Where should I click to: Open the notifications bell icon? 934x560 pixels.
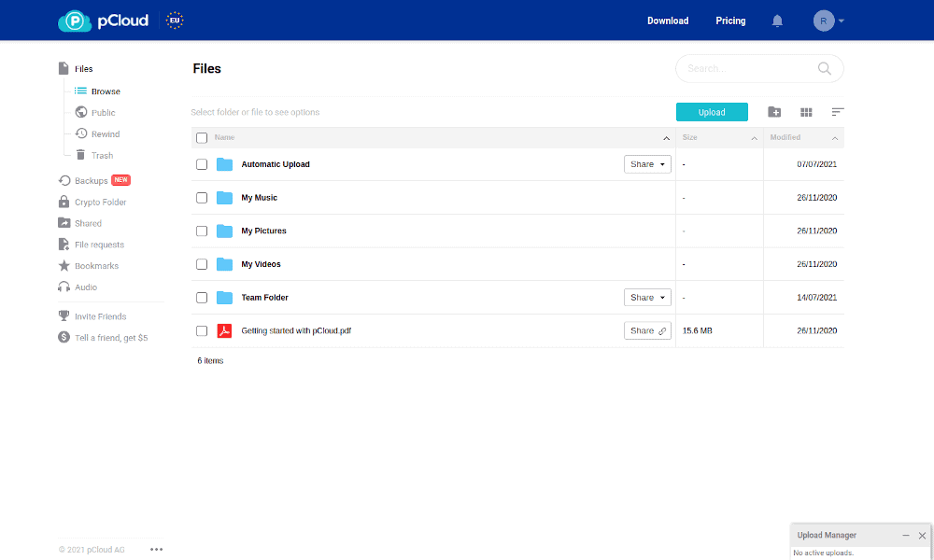click(x=777, y=21)
